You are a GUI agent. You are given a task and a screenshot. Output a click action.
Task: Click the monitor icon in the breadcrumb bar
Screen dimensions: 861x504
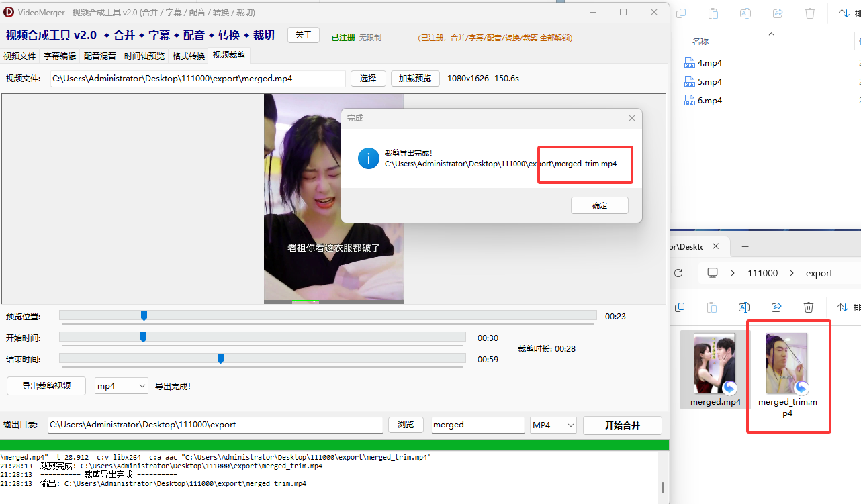coord(712,273)
